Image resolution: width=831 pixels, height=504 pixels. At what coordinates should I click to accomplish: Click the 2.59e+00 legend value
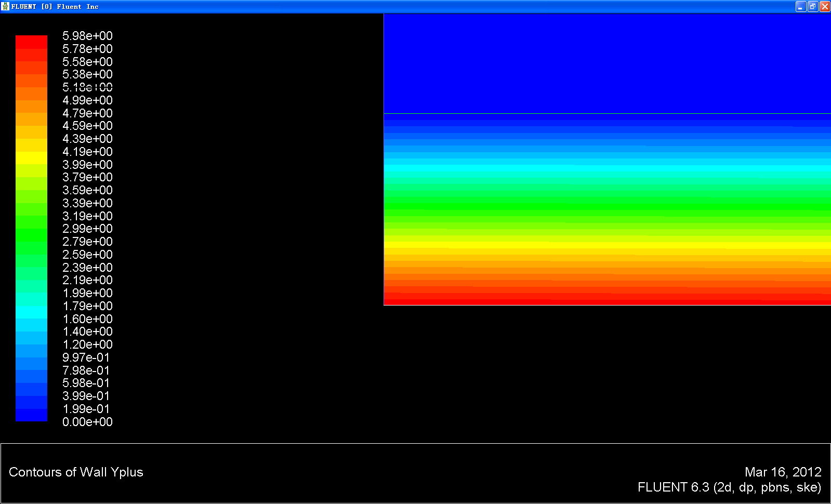(87, 255)
